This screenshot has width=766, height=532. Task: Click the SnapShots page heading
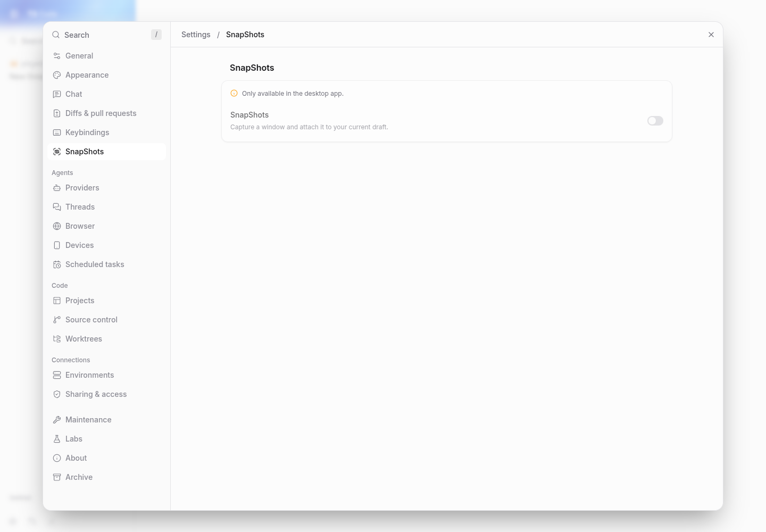[252, 68]
